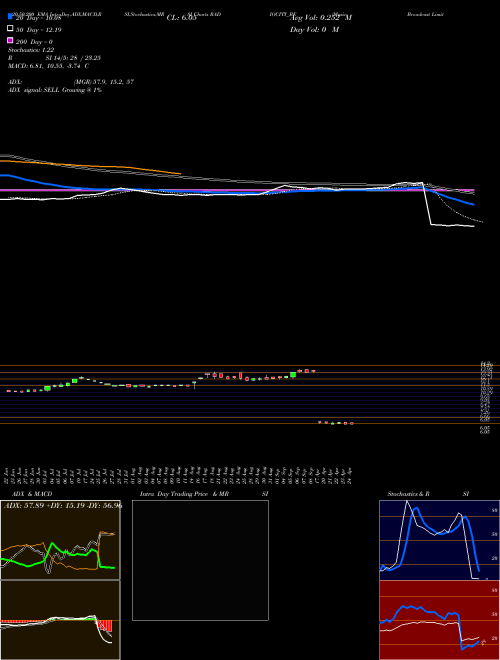Viewport: 500px width, 660px height.
Task: Open the empty intraday price chart panel
Action: tap(200, 560)
